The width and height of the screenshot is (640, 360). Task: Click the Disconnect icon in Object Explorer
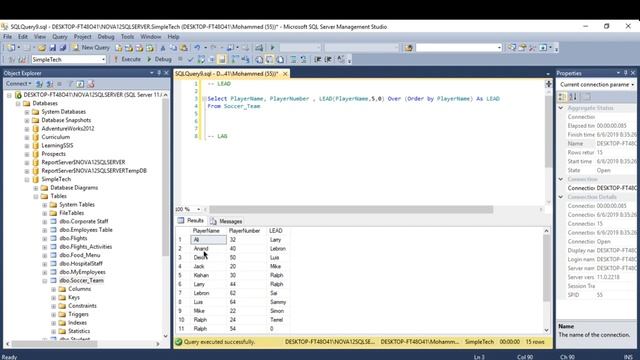50,84
